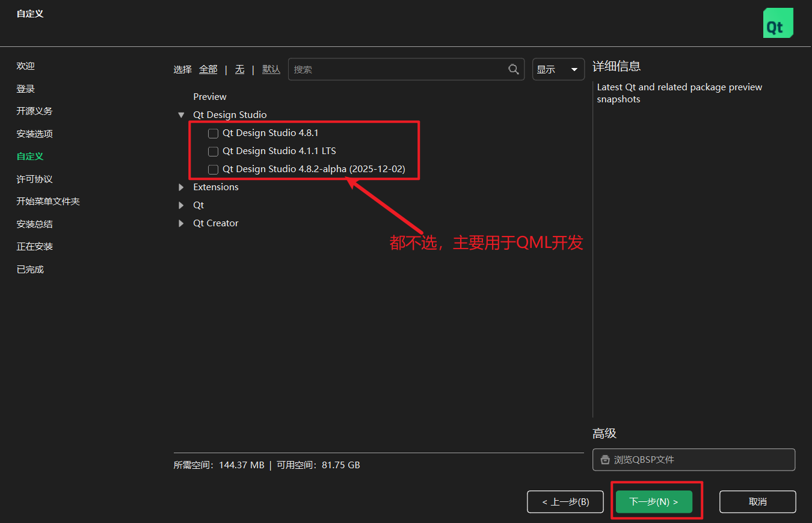Select 安装总结 step in sidebar
This screenshot has width=812, height=523.
click(35, 224)
